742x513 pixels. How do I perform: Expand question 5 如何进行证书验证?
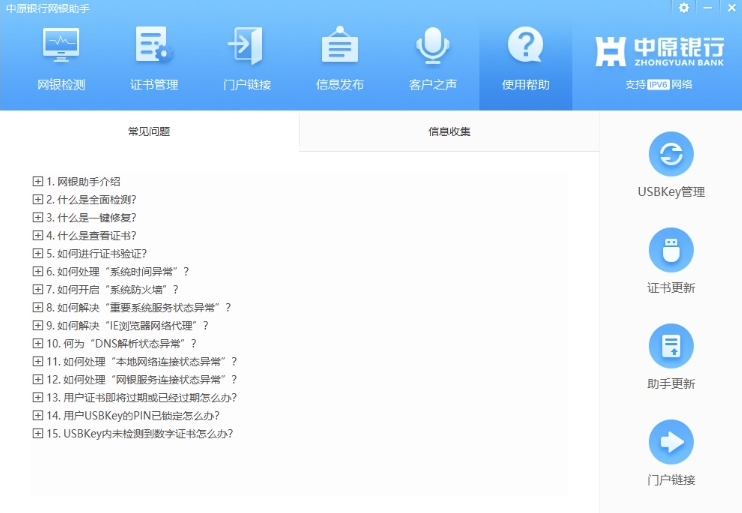pyautogui.click(x=38, y=253)
